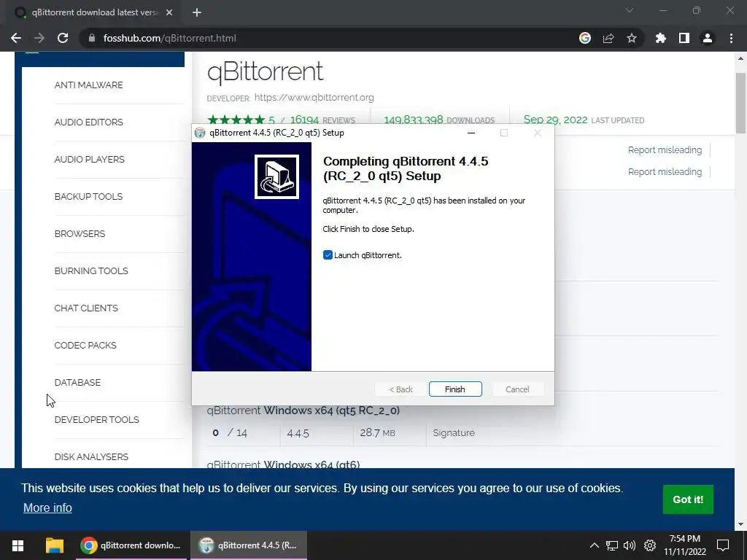
Task: Click the share page icon
Action: pyautogui.click(x=608, y=38)
